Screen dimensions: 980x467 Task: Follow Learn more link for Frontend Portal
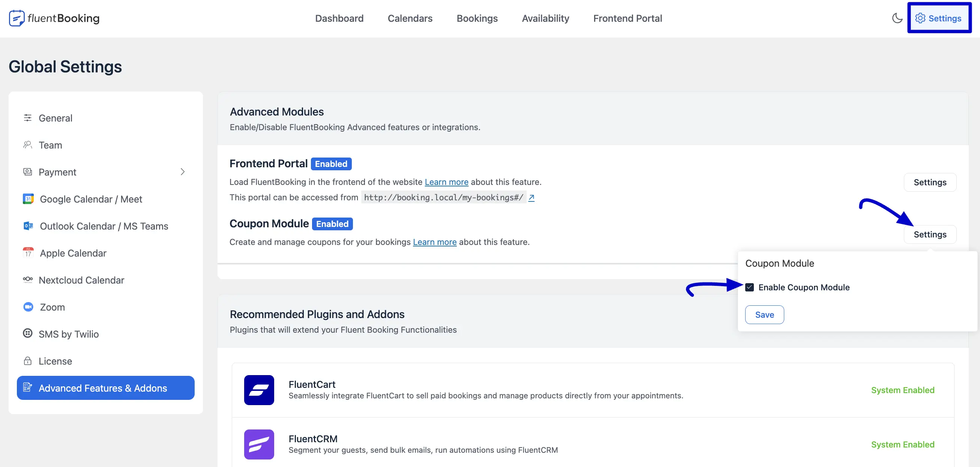pyautogui.click(x=446, y=182)
